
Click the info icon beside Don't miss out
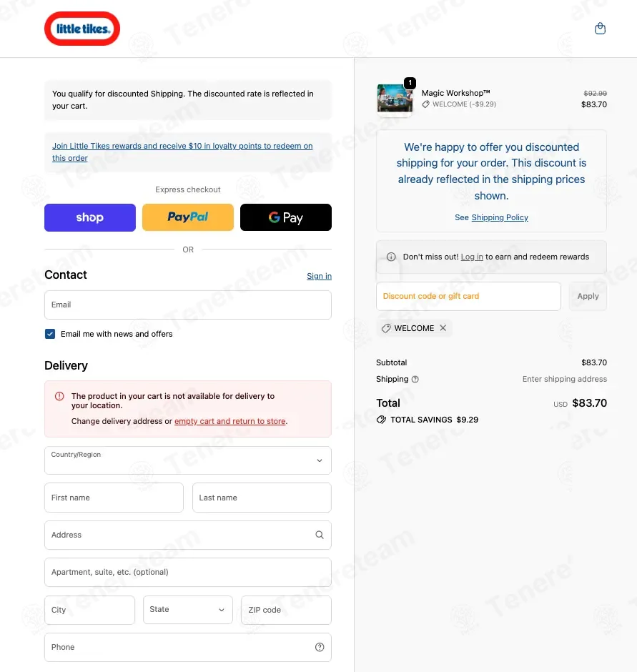click(x=391, y=257)
